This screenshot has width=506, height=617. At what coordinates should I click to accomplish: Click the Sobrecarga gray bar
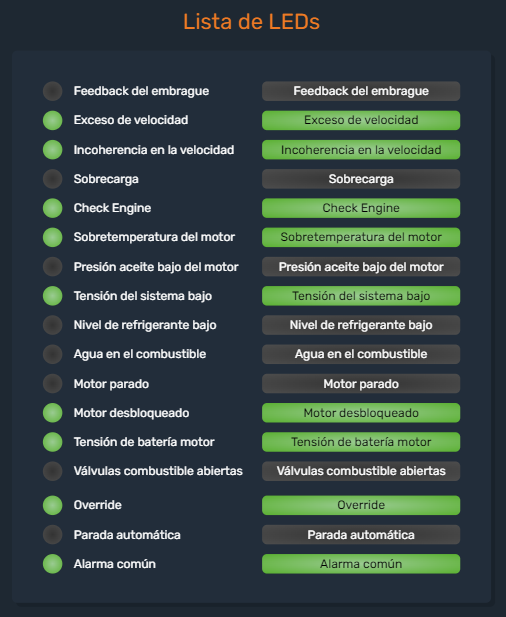coord(361,179)
